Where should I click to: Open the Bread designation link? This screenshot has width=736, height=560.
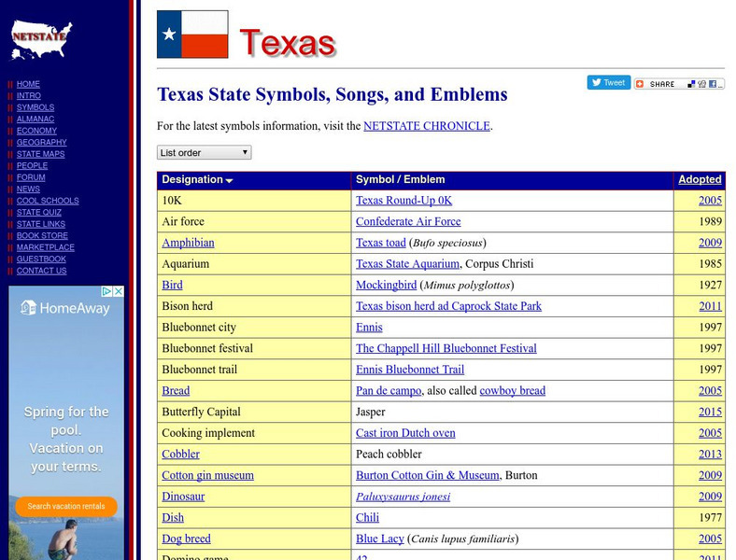pos(176,390)
